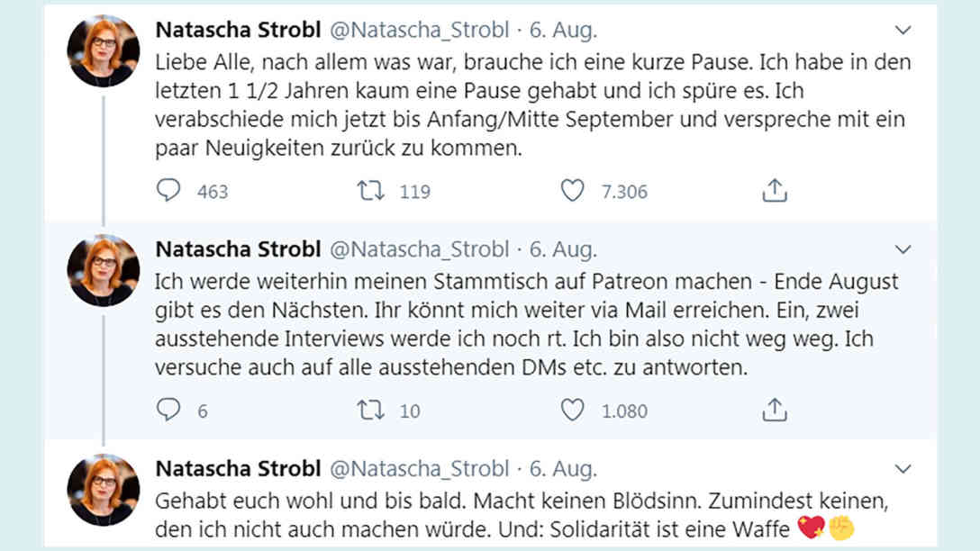Screen dimensions: 980x551
Task: Open the dropdown on the third tweet
Action: click(x=903, y=469)
